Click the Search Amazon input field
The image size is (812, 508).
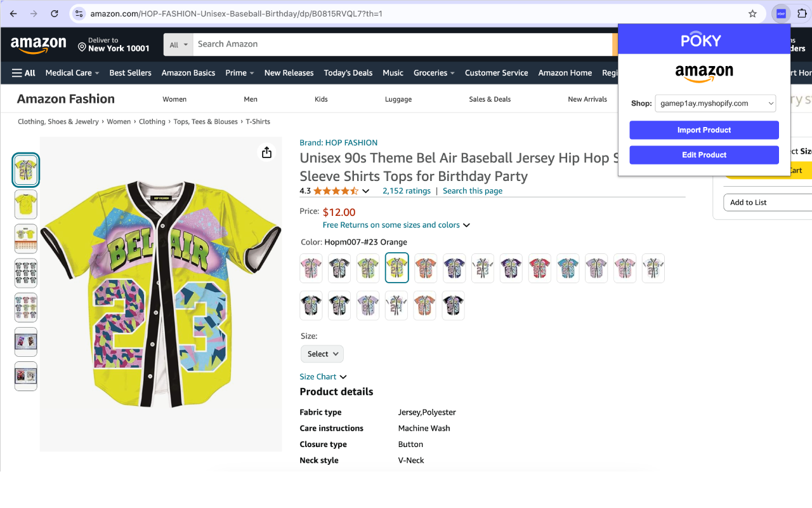click(x=400, y=44)
